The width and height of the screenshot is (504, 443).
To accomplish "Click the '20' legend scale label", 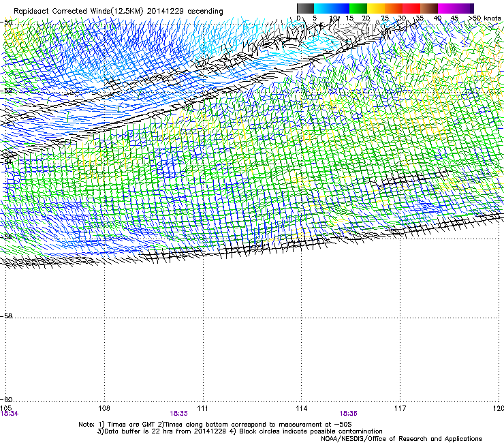I will pos(366,18).
